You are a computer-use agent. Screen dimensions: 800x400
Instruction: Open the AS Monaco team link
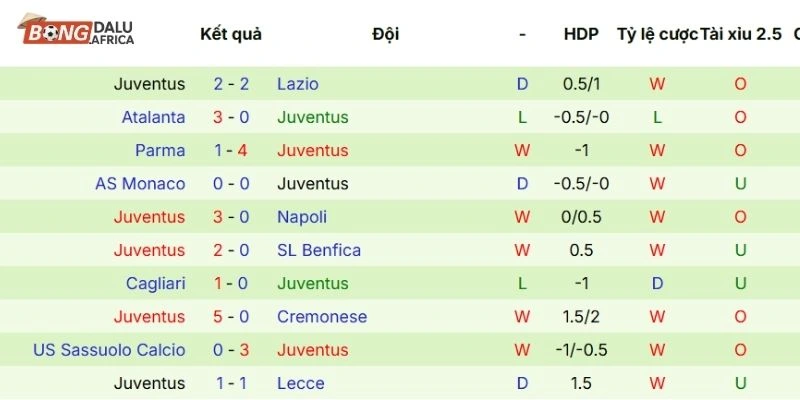click(x=140, y=184)
